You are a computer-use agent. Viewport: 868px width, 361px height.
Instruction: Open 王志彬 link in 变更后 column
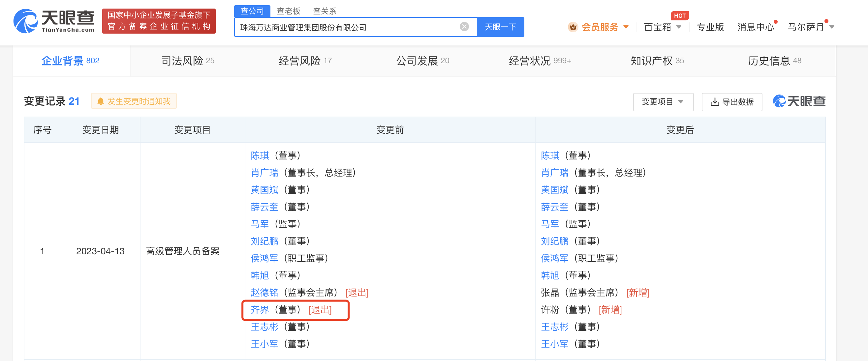[554, 327]
